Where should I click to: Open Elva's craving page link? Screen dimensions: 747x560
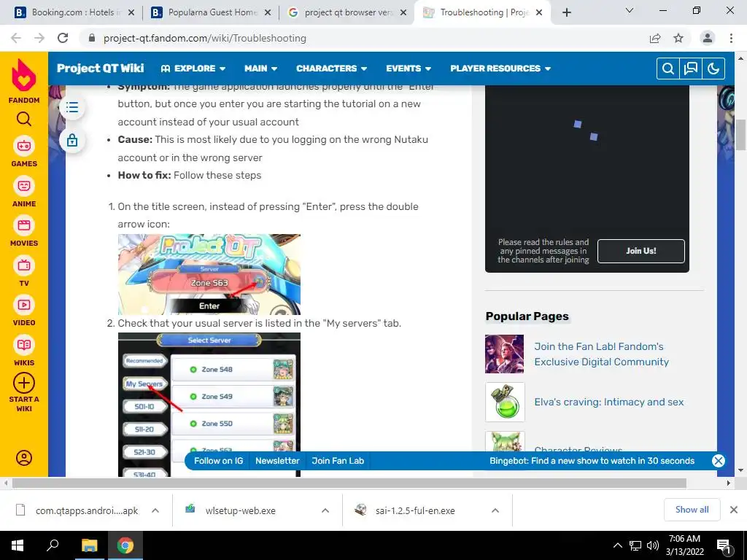click(609, 402)
